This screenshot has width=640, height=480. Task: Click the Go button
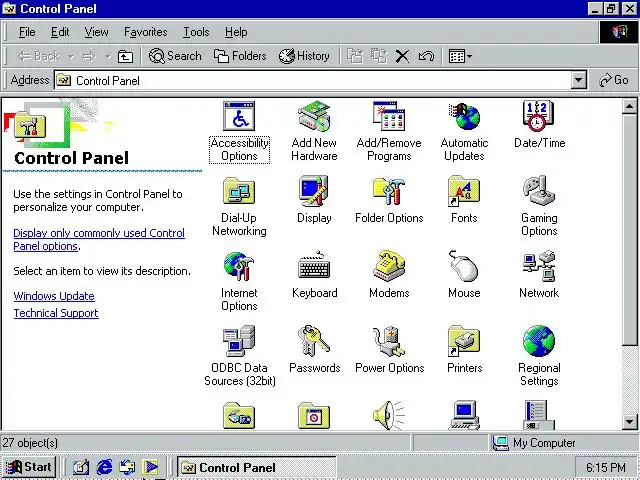(613, 80)
